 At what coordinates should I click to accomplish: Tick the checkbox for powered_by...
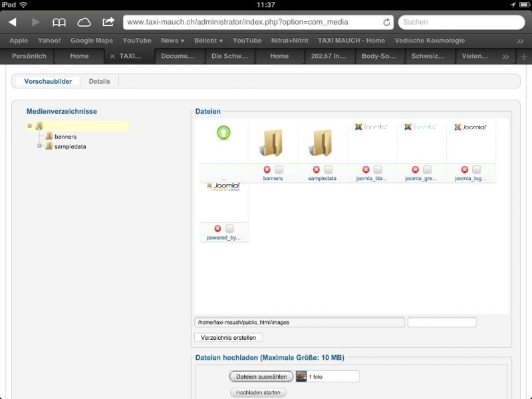pyautogui.click(x=229, y=228)
